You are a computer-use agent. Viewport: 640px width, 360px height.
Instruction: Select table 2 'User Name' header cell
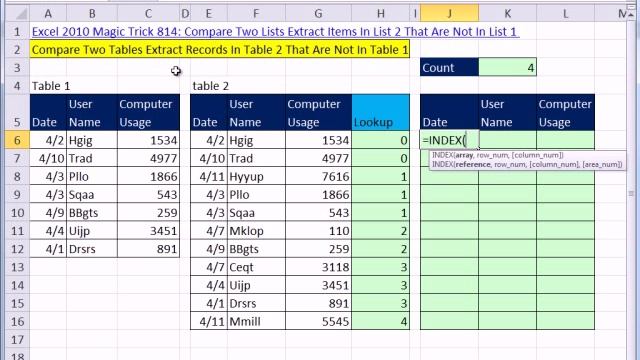(x=256, y=113)
